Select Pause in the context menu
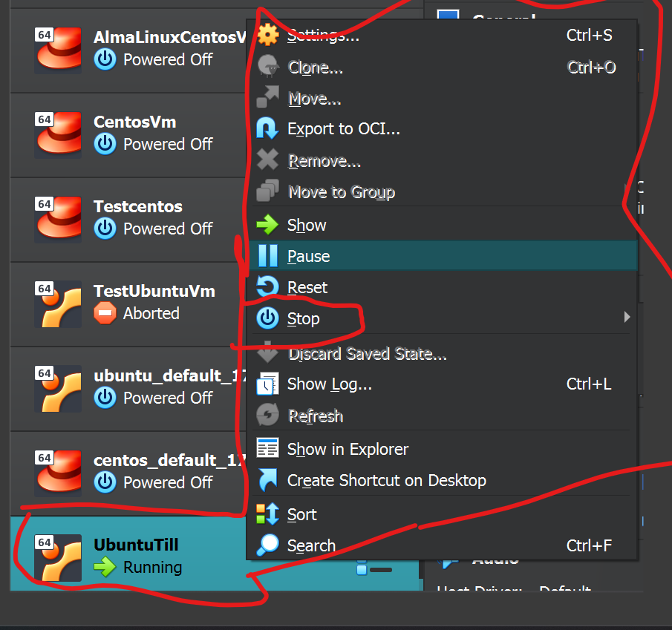 pyautogui.click(x=443, y=256)
